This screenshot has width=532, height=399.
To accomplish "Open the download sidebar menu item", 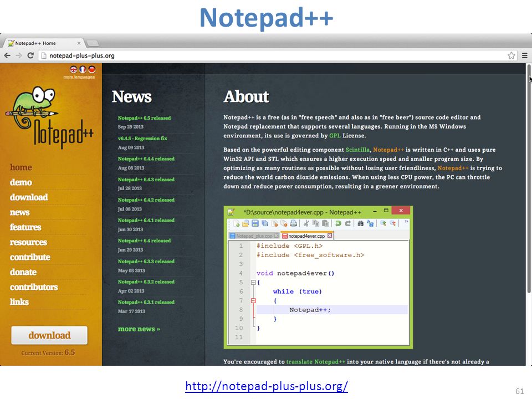I will click(x=29, y=197).
